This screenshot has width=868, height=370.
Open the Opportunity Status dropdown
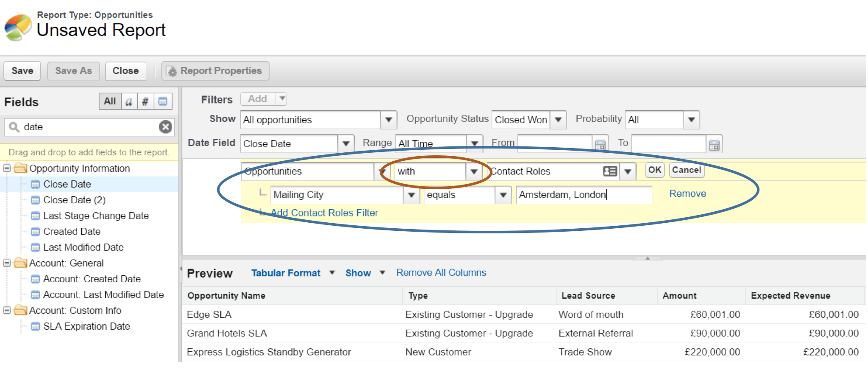(x=558, y=120)
